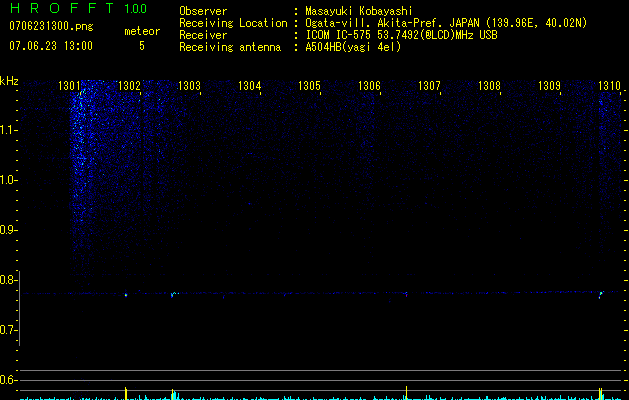Click the A504HB(yagi 4el) antenna text
This screenshot has width=629, height=400.
pos(353,47)
